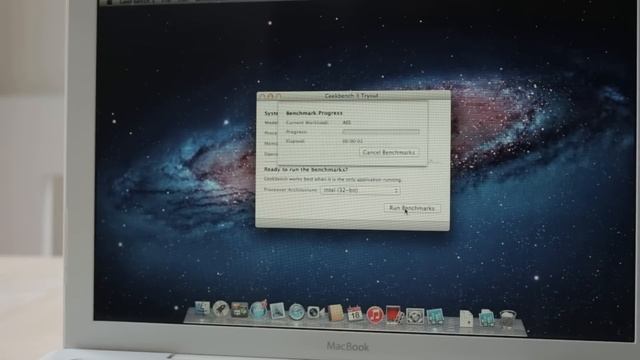The width and height of the screenshot is (640, 360).
Task: Click the teal app icon left of the Dock divider
Action: (x=436, y=317)
